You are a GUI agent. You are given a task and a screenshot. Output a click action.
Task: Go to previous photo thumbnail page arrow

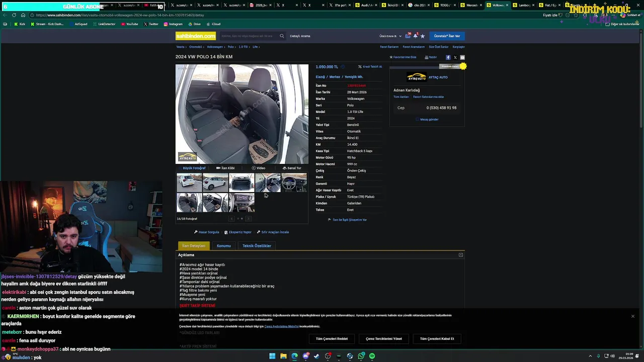tap(231, 219)
